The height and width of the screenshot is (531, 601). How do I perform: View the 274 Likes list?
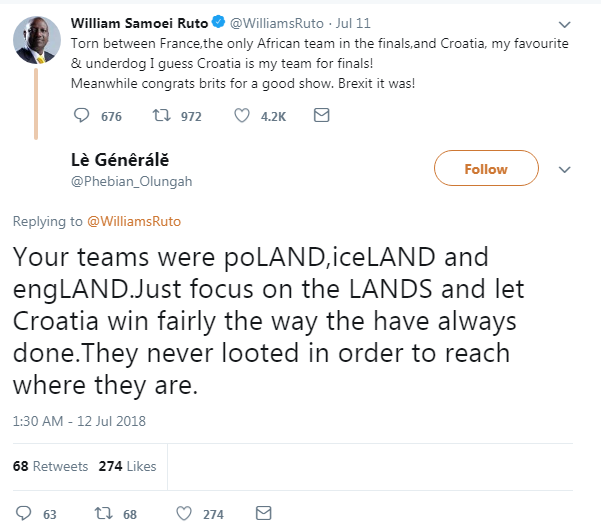point(127,466)
